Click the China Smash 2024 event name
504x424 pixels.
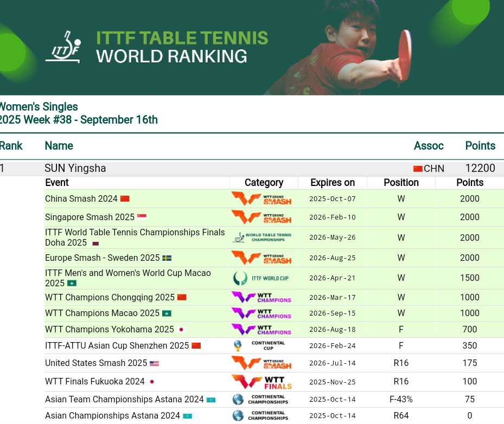pos(81,199)
